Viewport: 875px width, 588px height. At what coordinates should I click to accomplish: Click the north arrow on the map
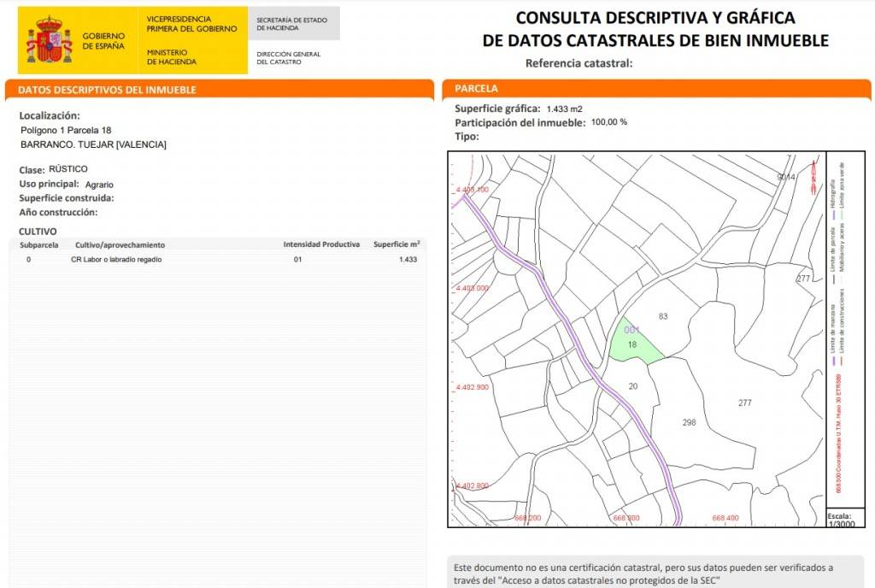pos(813,176)
